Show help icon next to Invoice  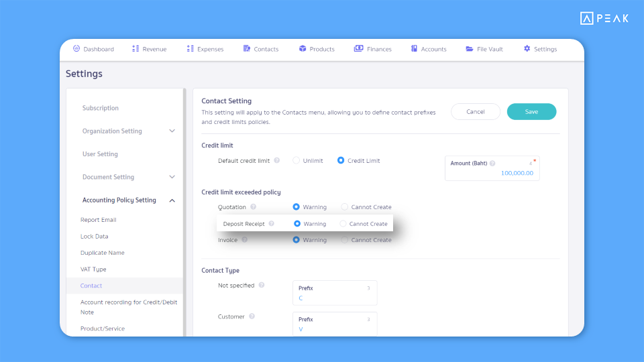point(244,240)
